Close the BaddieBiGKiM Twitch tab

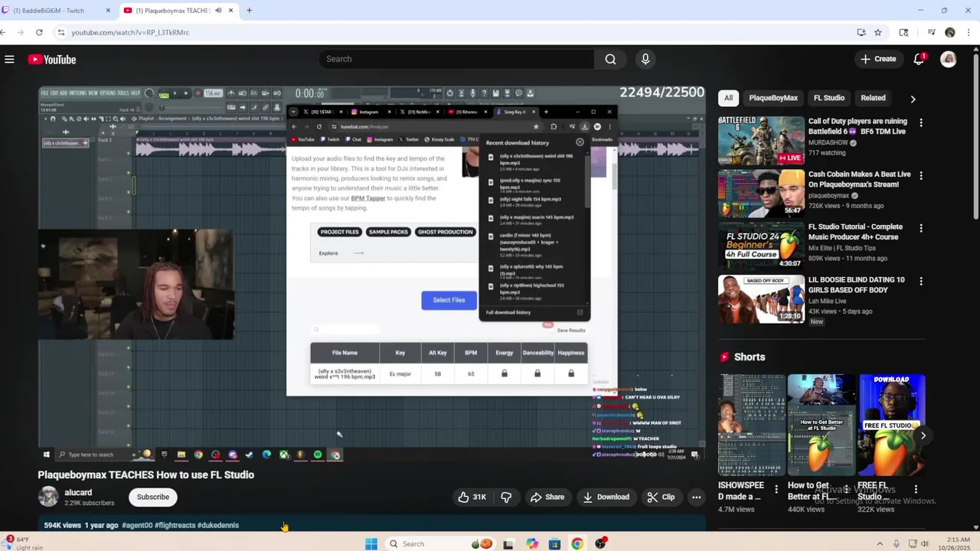[x=108, y=11]
